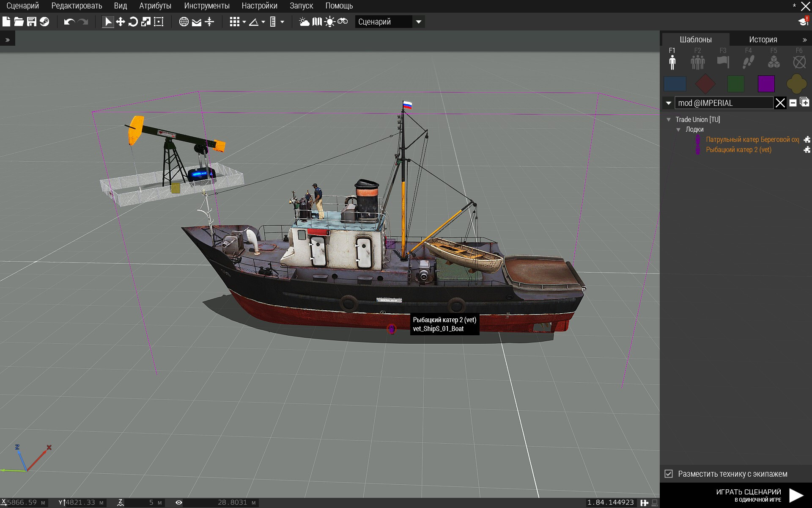
Task: Open the map globe view
Action: (184, 22)
